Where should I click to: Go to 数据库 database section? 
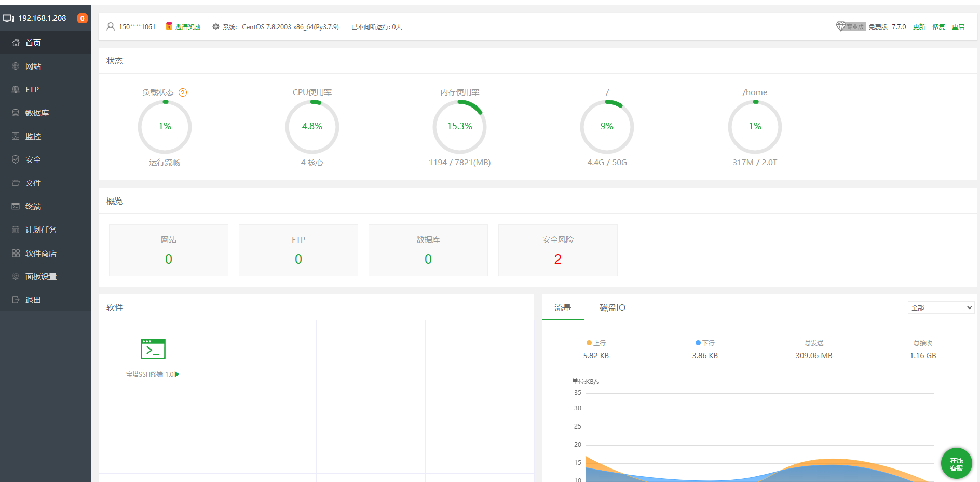coord(45,113)
